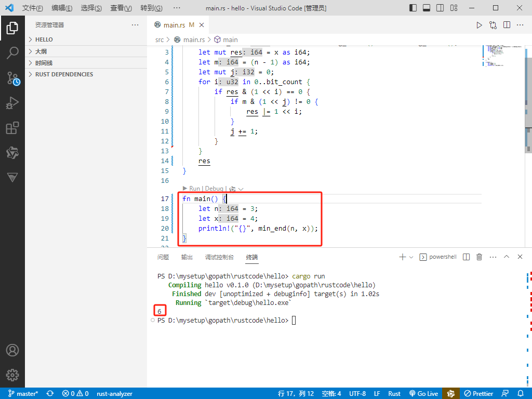Split the terminal panel

click(466, 257)
